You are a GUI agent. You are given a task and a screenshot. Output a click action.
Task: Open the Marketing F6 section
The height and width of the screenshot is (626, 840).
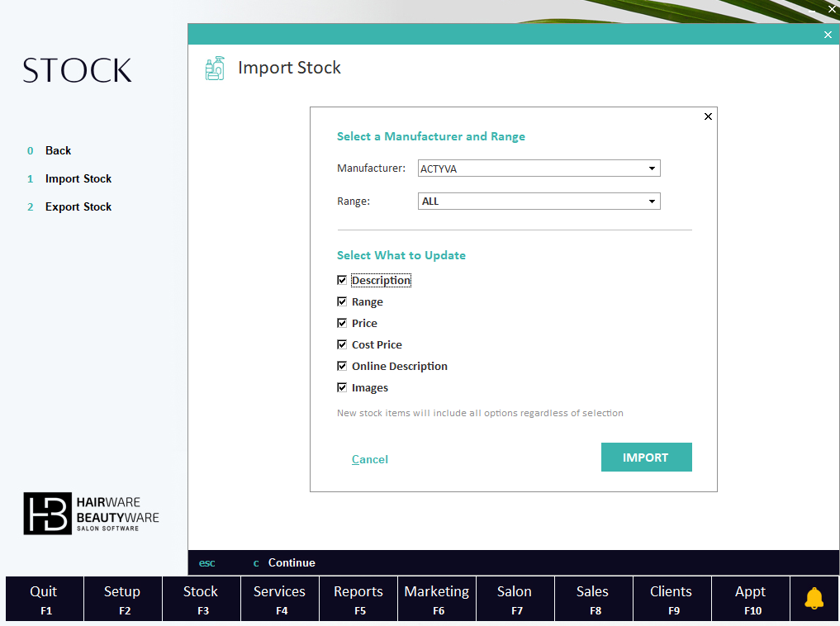(437, 599)
